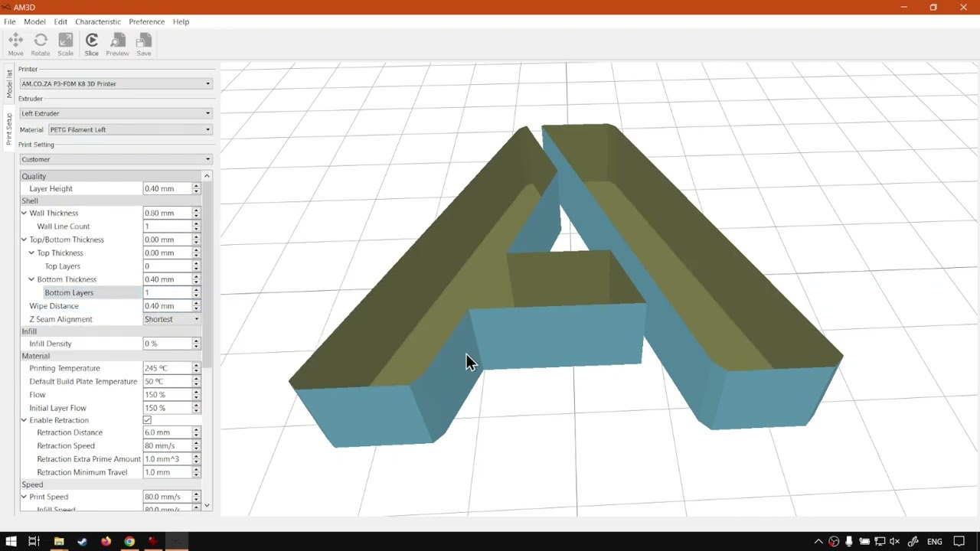Click the Slice tool icon
Image resolution: width=980 pixels, height=551 pixels.
coord(92,44)
